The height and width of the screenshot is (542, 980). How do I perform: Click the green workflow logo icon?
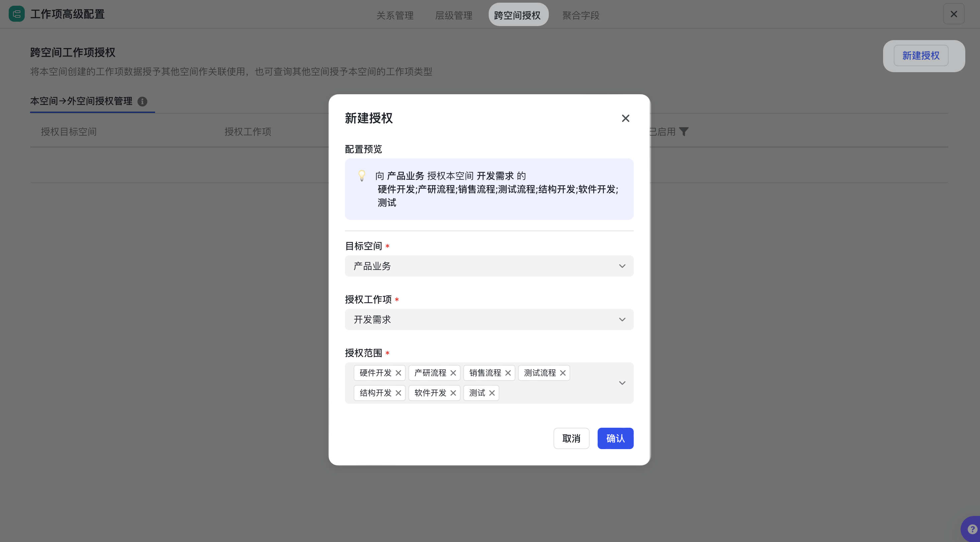[17, 14]
